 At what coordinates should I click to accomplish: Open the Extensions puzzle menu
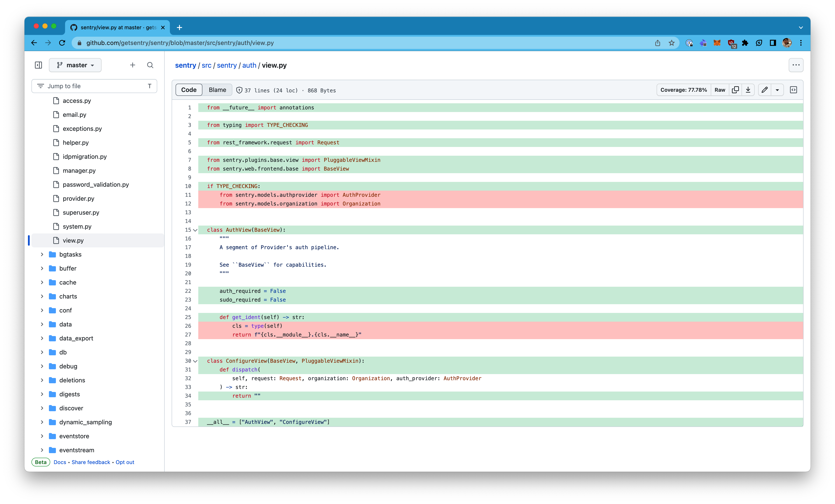pyautogui.click(x=745, y=43)
